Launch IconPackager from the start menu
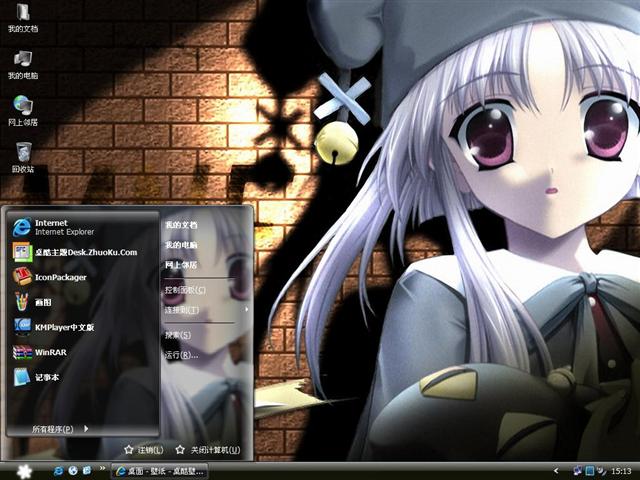The width and height of the screenshot is (640, 480). pos(82,277)
